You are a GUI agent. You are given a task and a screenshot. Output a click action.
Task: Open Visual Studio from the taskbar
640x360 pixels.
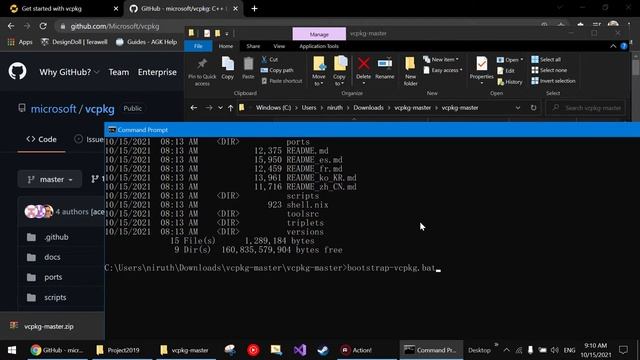pyautogui.click(x=300, y=350)
